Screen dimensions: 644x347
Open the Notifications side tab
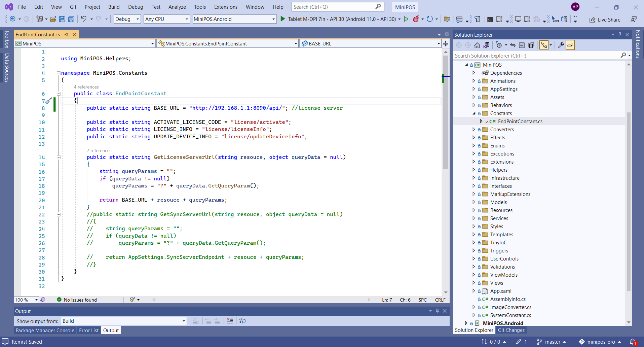point(638,44)
